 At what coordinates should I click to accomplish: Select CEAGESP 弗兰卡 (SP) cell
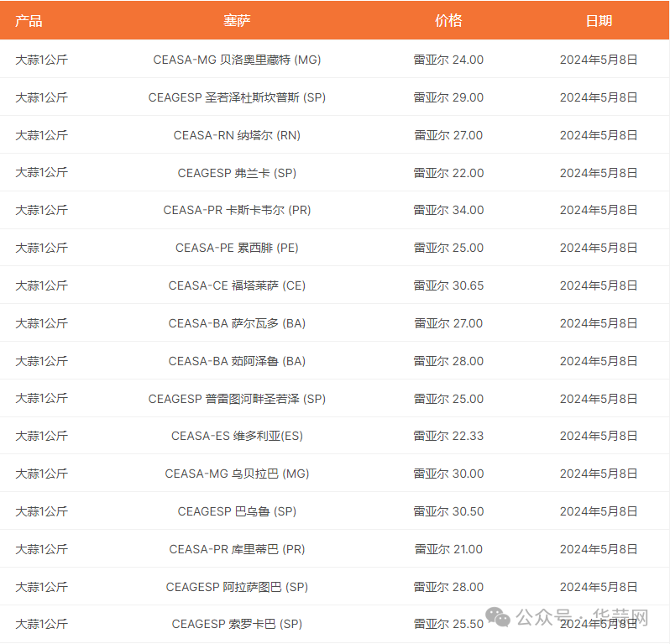(237, 173)
